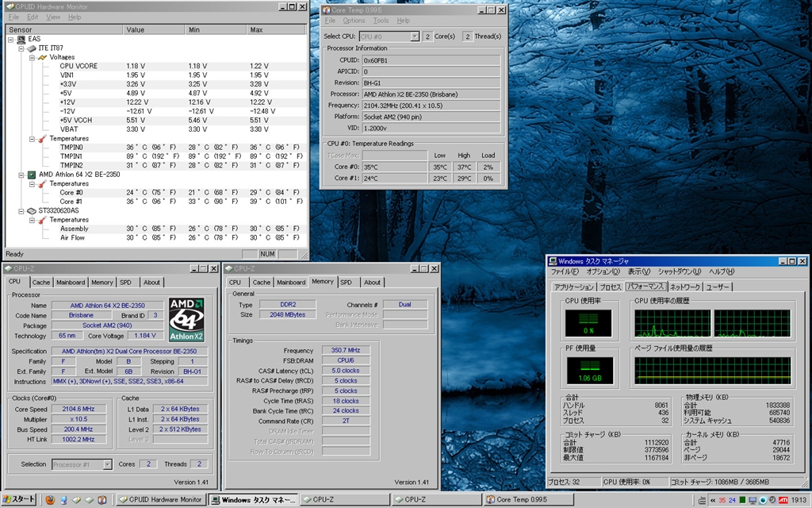Click the EAS computer icon in sensor tree
The image size is (812, 508).
pyautogui.click(x=21, y=39)
